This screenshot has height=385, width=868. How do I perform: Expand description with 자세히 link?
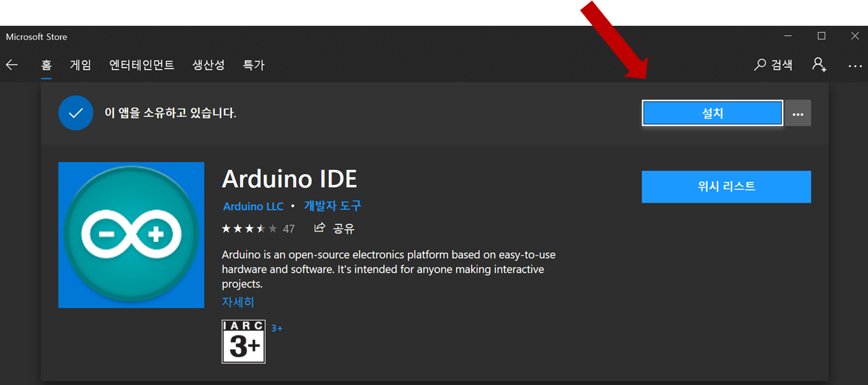(238, 302)
